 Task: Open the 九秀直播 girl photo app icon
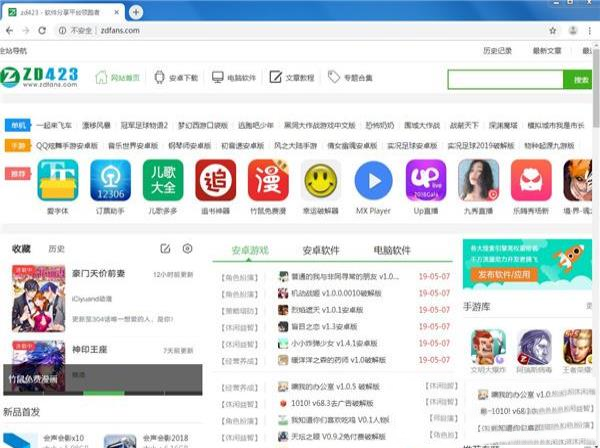click(478, 180)
